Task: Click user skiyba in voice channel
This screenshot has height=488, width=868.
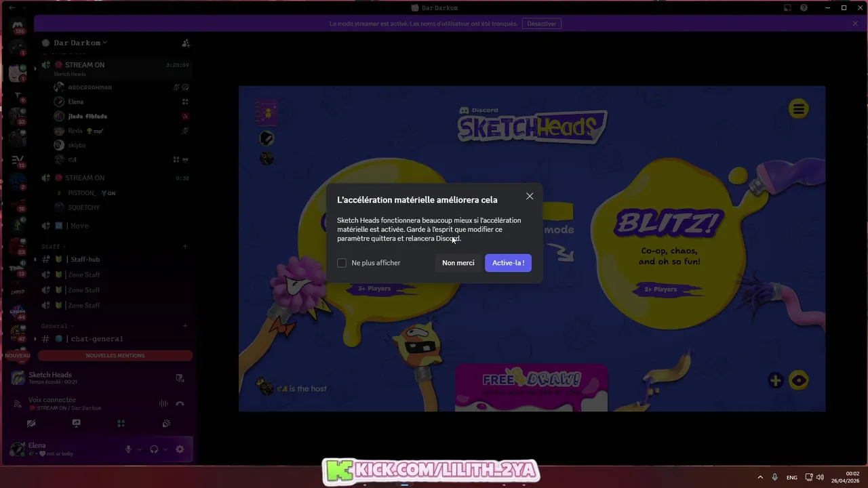Action: 77,145
